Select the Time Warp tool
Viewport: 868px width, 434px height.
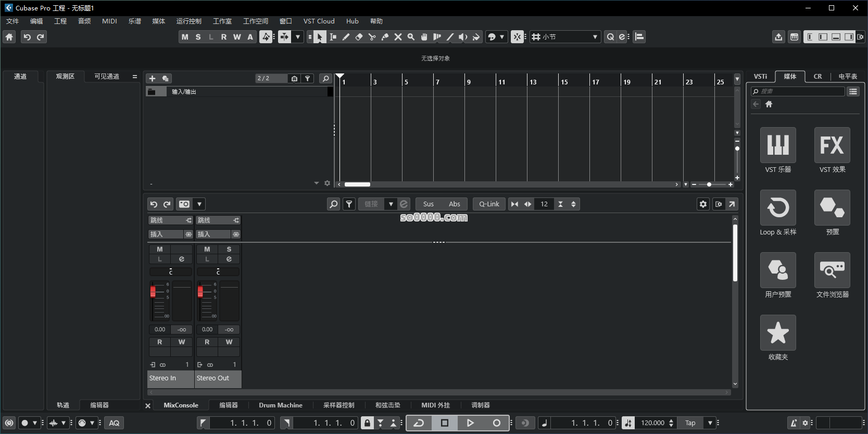pos(437,37)
